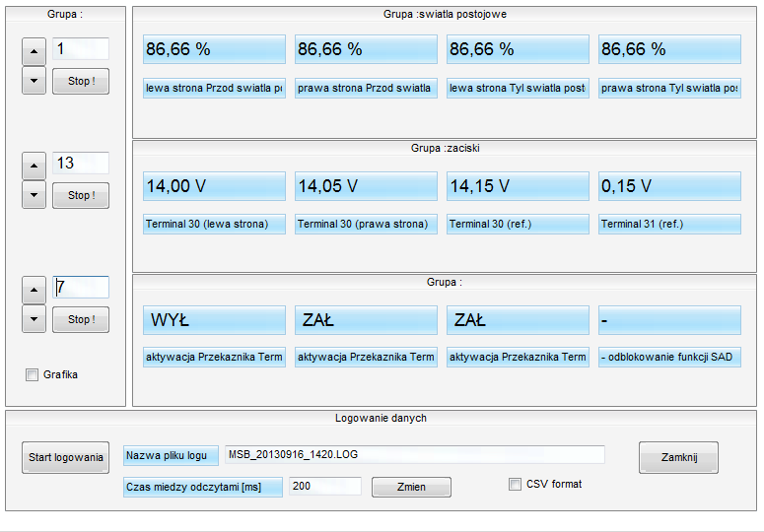Screen dimensions: 764x532
Task: Click the Start logowania button
Action: click(x=65, y=457)
